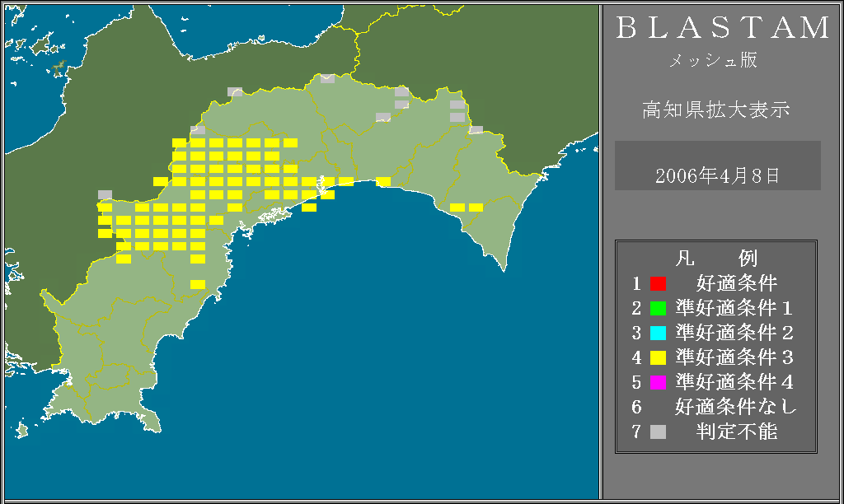
Task: Click the date 2006年4月8日
Action: click(x=717, y=176)
